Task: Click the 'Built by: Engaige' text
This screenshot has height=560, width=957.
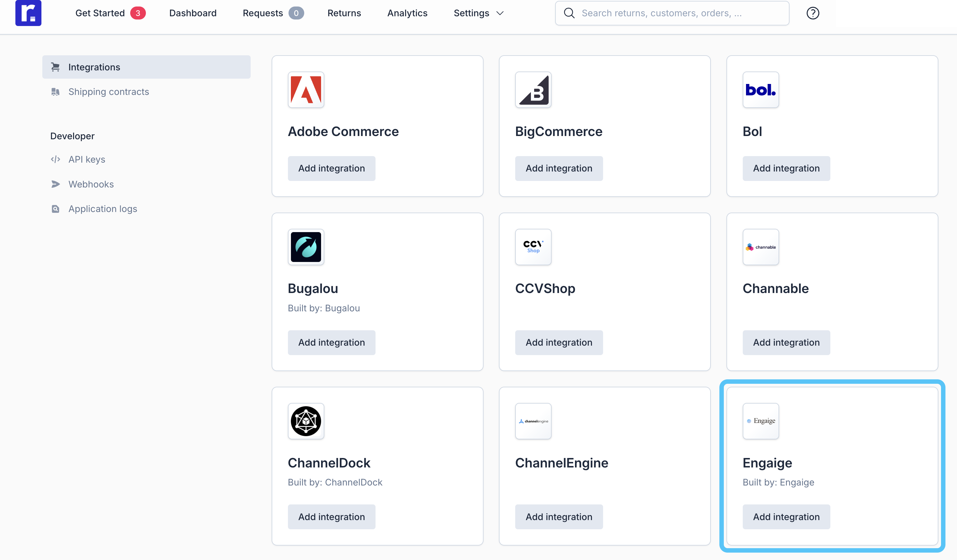Action: (x=779, y=482)
